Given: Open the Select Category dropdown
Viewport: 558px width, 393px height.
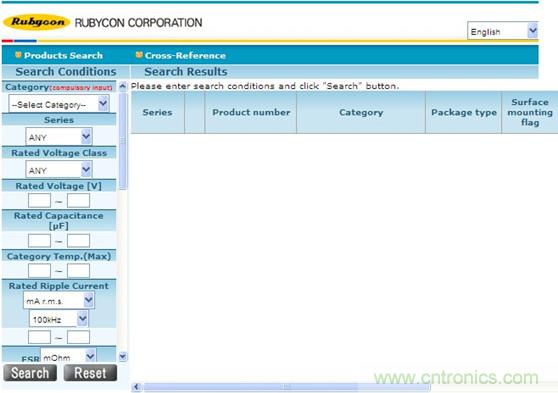Looking at the screenshot, I should coord(59,104).
